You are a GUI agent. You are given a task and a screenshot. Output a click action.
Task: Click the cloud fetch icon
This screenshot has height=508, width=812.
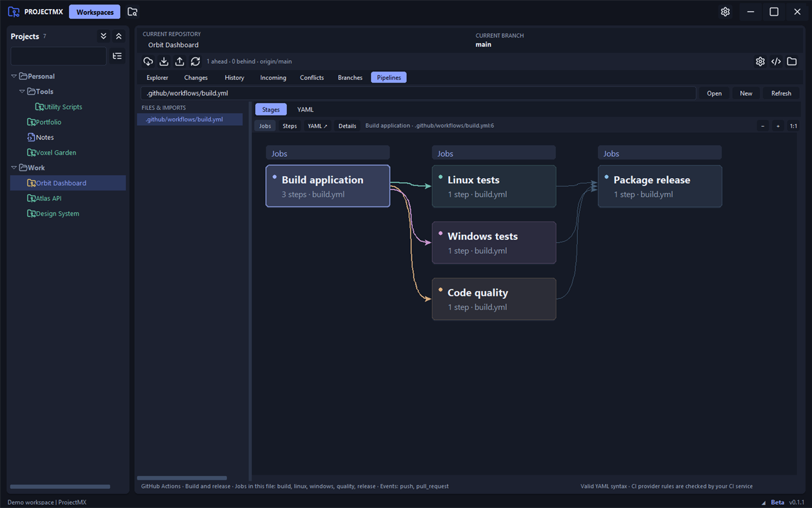pos(148,61)
